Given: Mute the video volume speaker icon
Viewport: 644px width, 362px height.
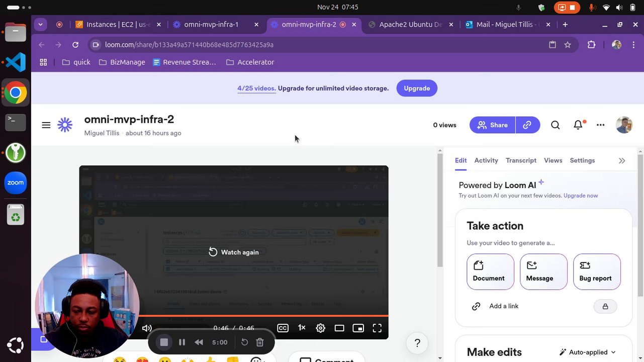Looking at the screenshot, I should (147, 328).
